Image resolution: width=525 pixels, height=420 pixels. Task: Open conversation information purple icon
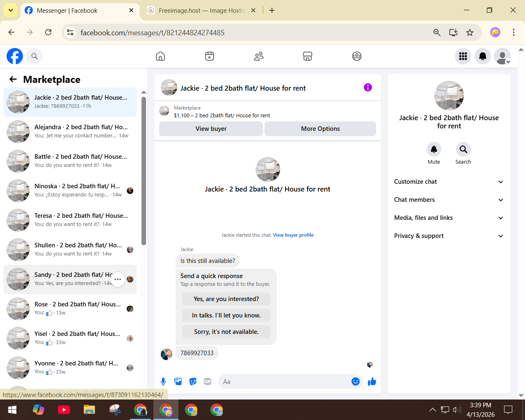[368, 87]
